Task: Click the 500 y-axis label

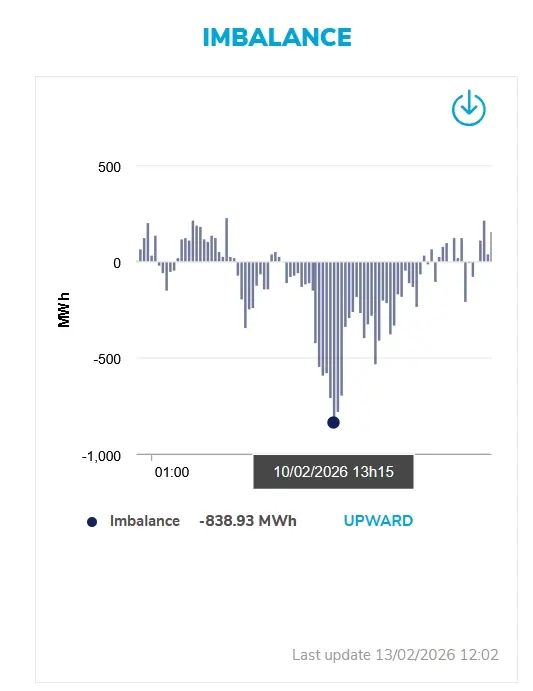Action: (x=109, y=167)
